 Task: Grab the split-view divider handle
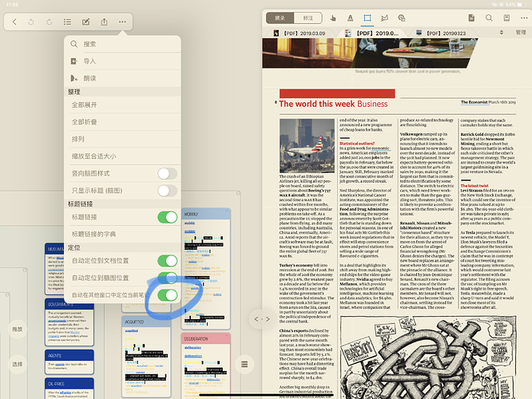(x=262, y=319)
